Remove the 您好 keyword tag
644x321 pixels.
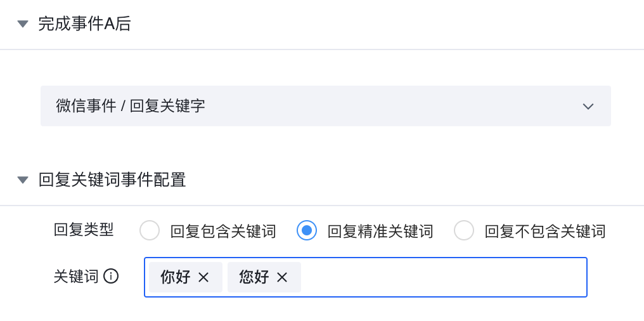click(x=282, y=277)
